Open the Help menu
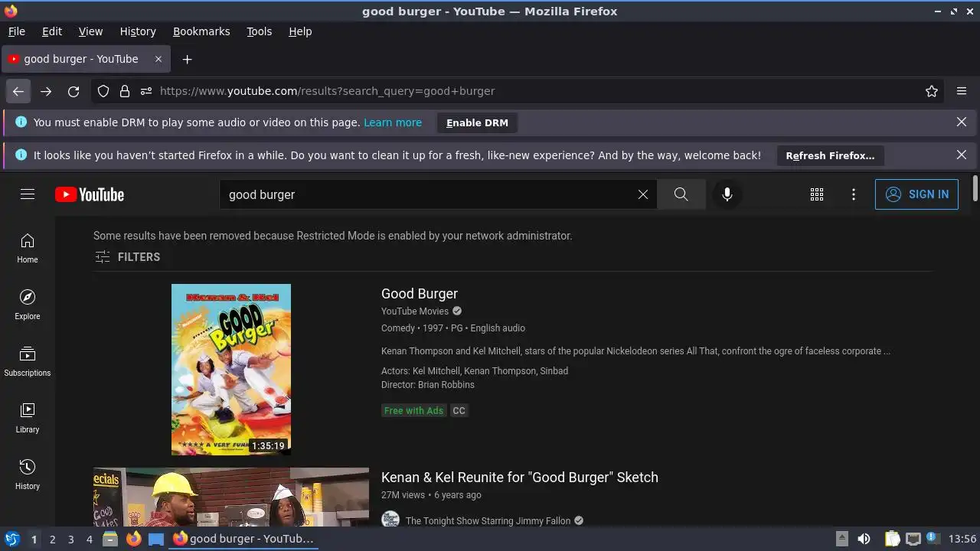Image resolution: width=980 pixels, height=551 pixels. (300, 31)
